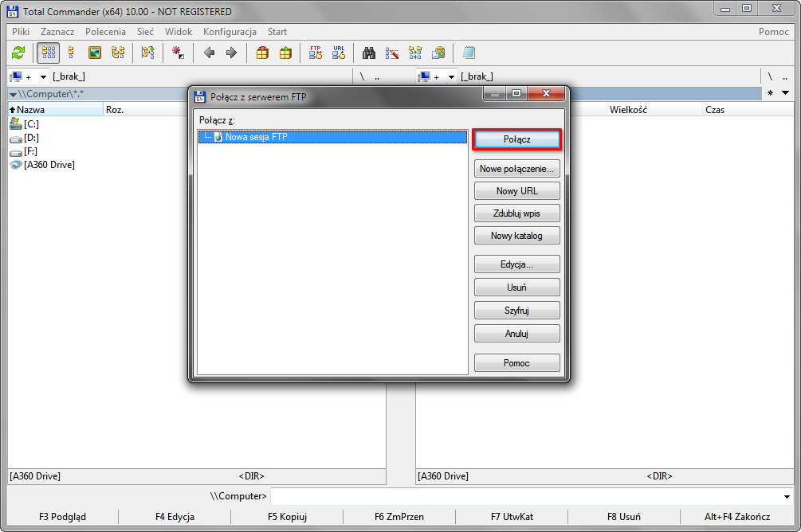This screenshot has width=801, height=532.
Task: Click the invert selection red star icon
Action: pos(178,53)
